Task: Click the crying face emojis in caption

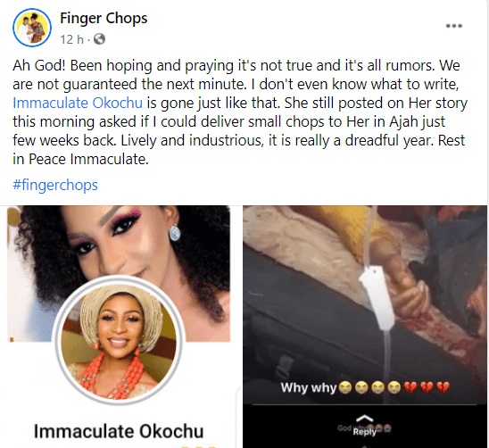Action: 370,388
